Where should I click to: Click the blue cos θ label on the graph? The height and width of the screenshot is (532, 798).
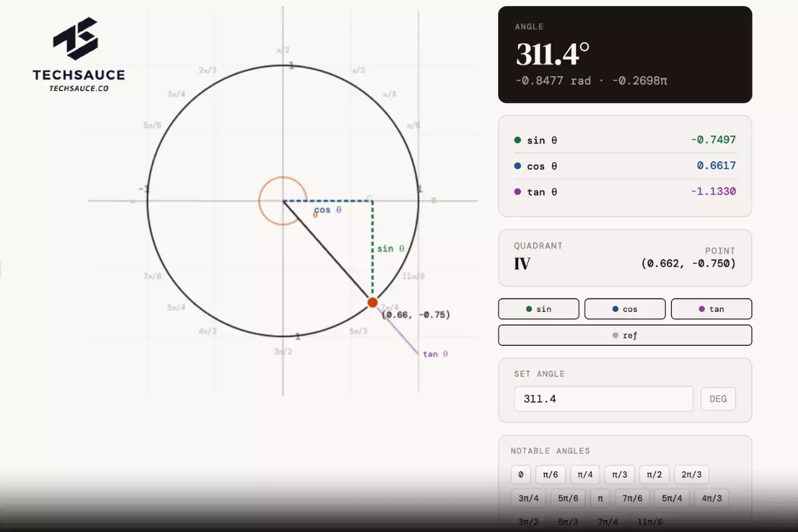coord(328,209)
